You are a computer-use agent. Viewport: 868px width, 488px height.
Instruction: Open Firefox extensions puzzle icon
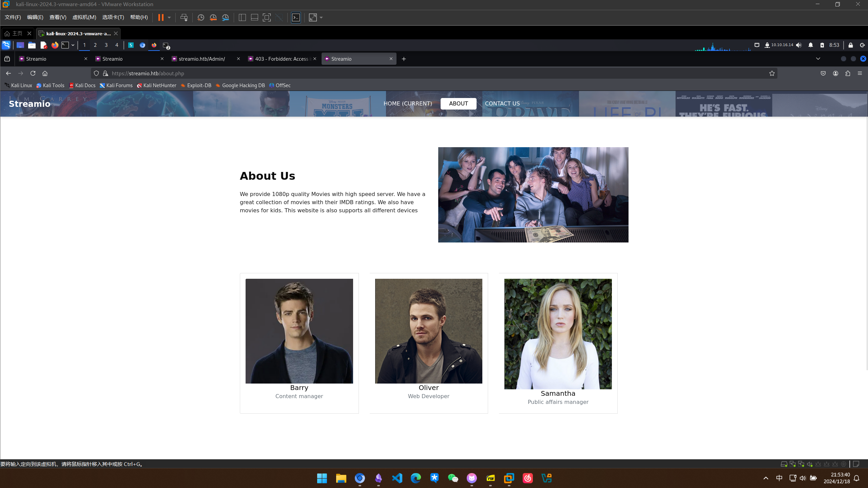click(848, 73)
